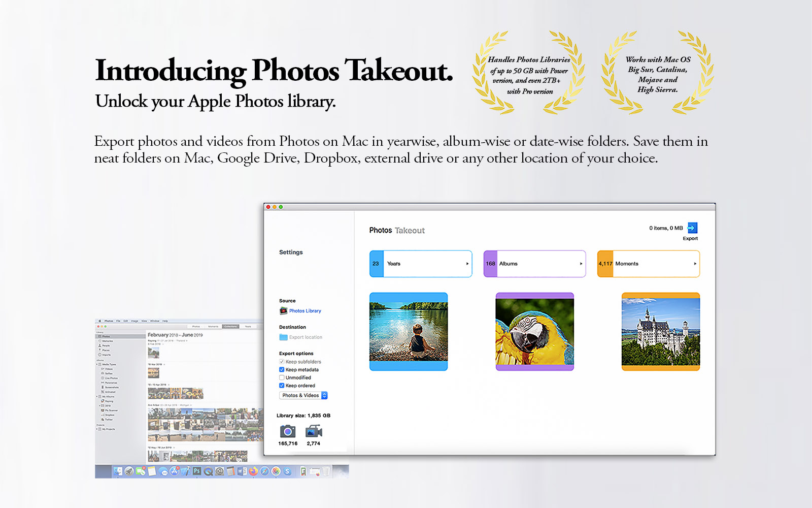Expand the Years card arrow
812x508 pixels.
[x=467, y=264]
